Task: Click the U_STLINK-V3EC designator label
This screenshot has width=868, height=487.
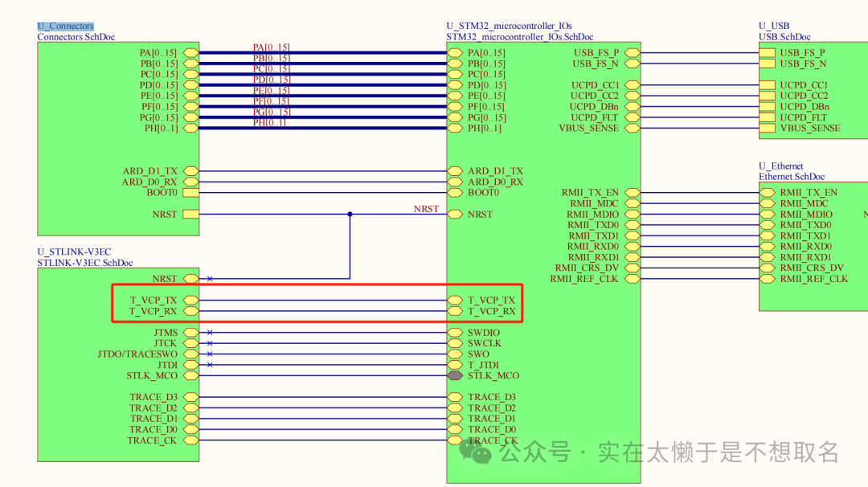Action: coord(74,252)
